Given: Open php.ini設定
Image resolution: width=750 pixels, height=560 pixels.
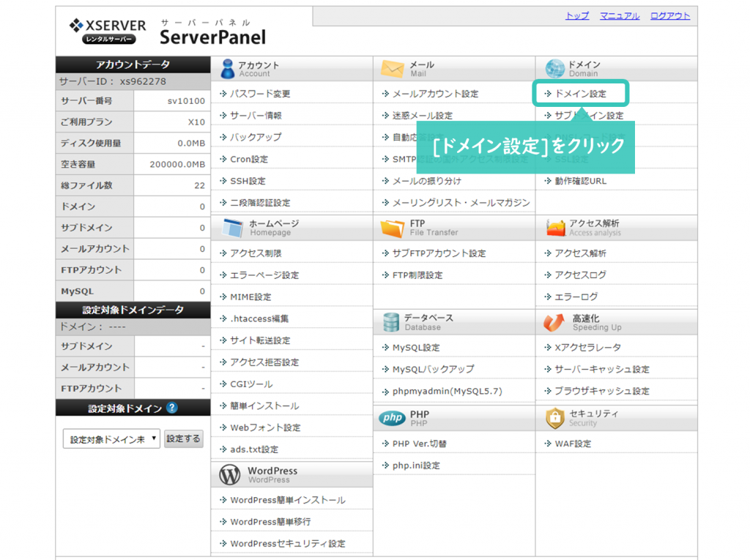Looking at the screenshot, I should click(416, 466).
